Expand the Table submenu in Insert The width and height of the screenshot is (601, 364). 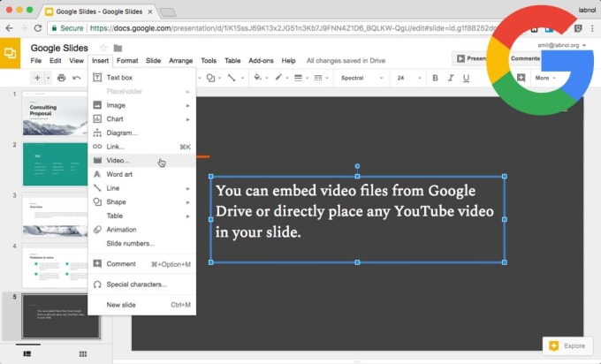coord(187,216)
